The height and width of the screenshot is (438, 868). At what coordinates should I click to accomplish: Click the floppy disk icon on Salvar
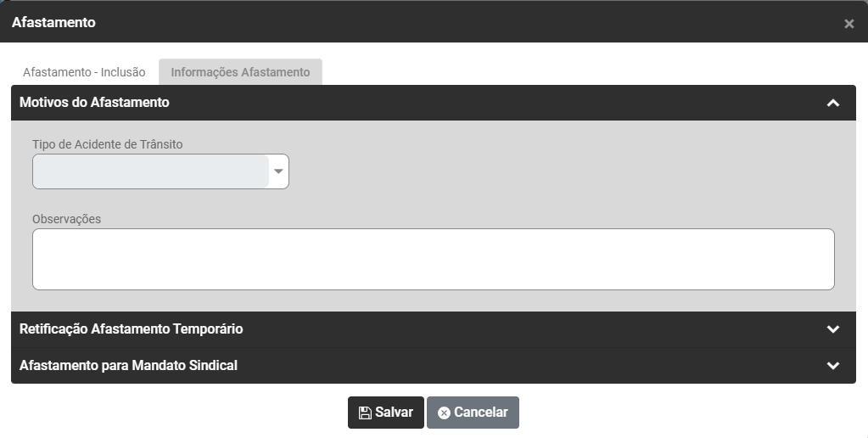365,413
